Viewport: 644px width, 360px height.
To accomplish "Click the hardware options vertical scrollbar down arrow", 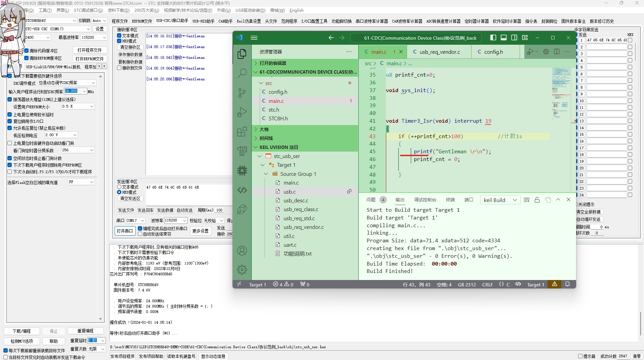I will 100,319.
